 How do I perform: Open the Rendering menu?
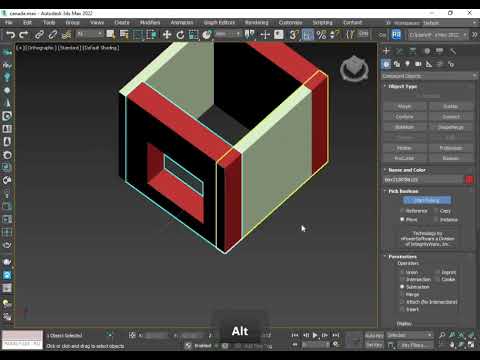pyautogui.click(x=256, y=23)
